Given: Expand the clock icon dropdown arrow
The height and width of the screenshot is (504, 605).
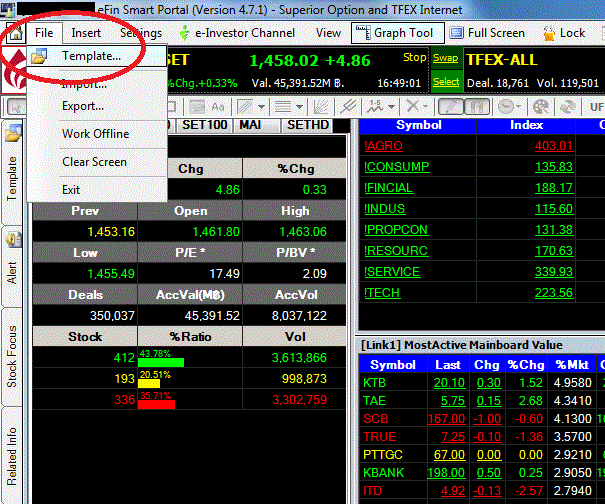Looking at the screenshot, I should click(519, 107).
